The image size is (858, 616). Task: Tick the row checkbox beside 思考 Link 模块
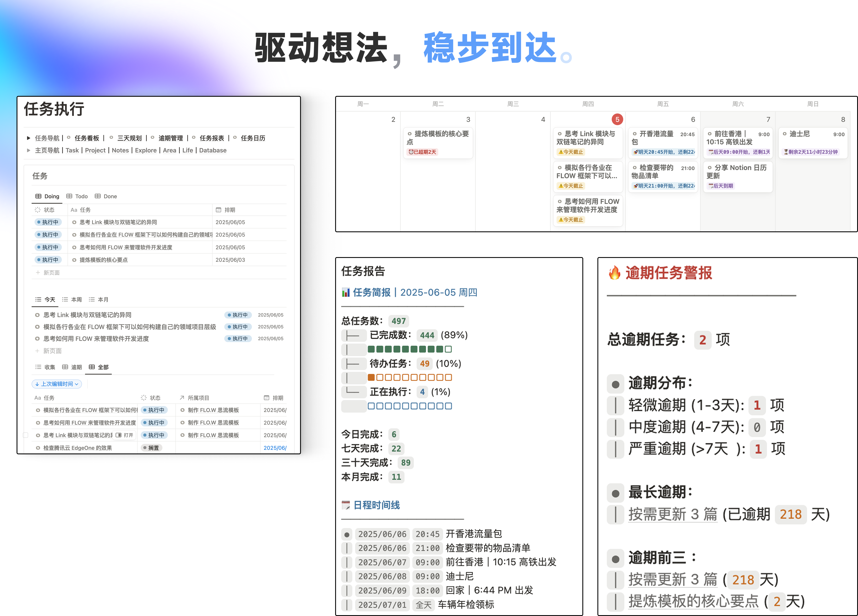coord(26,435)
